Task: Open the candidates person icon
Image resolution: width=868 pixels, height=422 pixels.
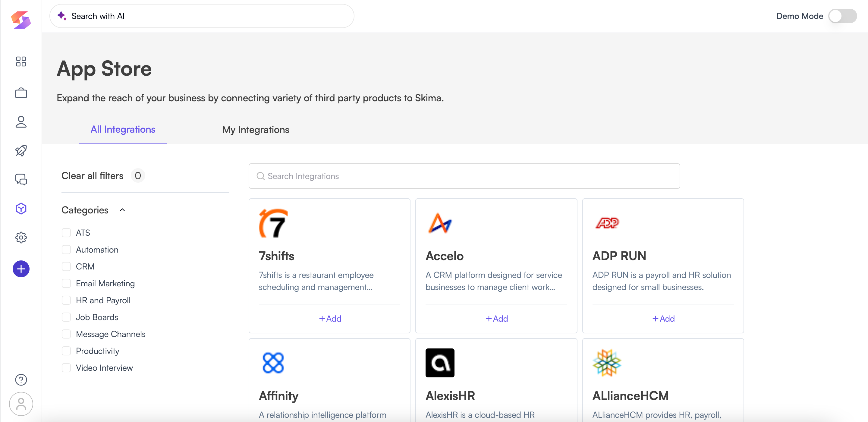Action: [x=21, y=122]
